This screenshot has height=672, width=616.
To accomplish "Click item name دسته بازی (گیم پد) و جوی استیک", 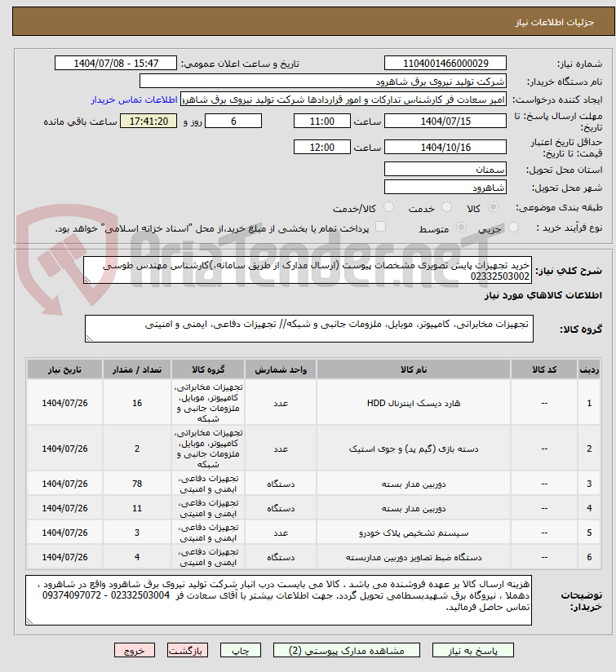I will point(414,449).
